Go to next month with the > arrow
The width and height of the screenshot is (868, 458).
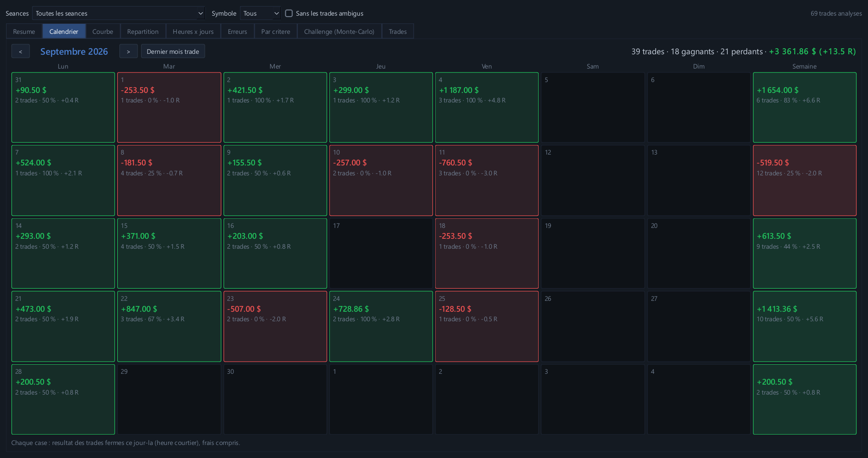[128, 51]
